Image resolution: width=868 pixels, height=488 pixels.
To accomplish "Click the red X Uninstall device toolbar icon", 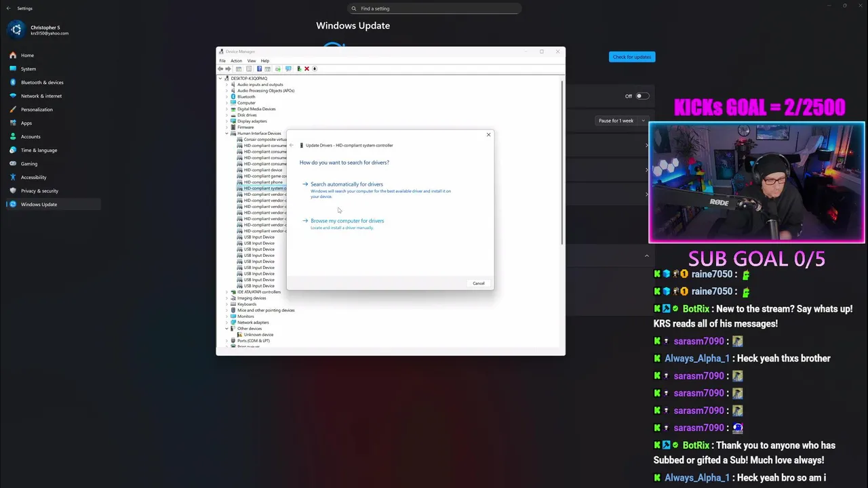I will pos(307,68).
